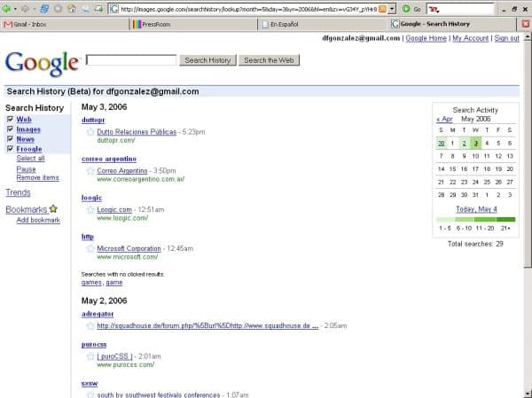Click the "Total searches: 29" text

pos(475,244)
